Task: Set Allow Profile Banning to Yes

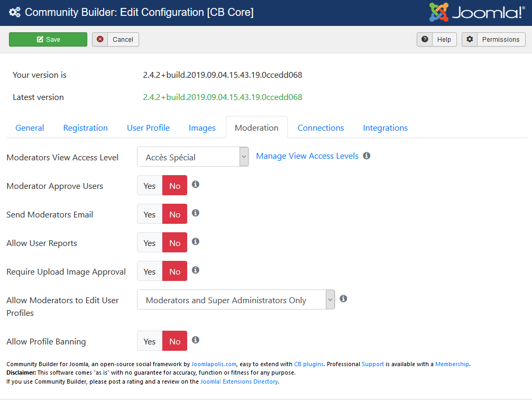Action: pos(150,341)
